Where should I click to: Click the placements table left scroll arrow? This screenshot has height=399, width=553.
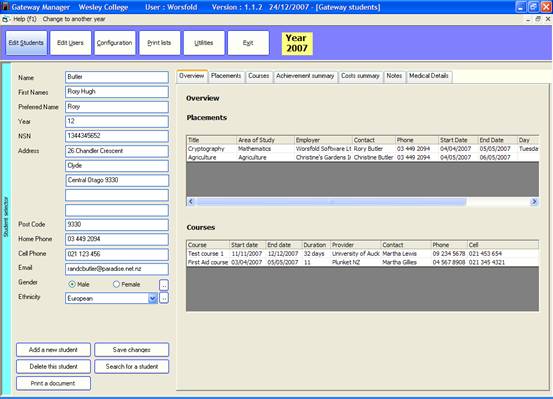191,201
